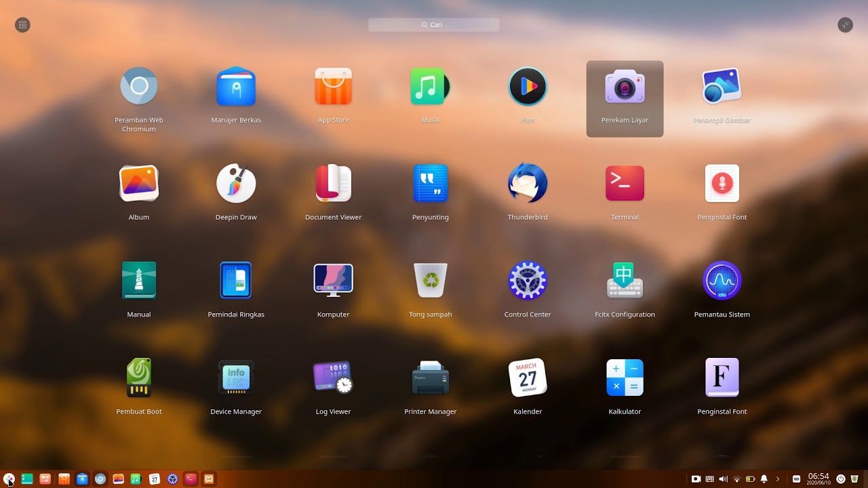Click the power button in dock
The image size is (868, 488).
(841, 479)
